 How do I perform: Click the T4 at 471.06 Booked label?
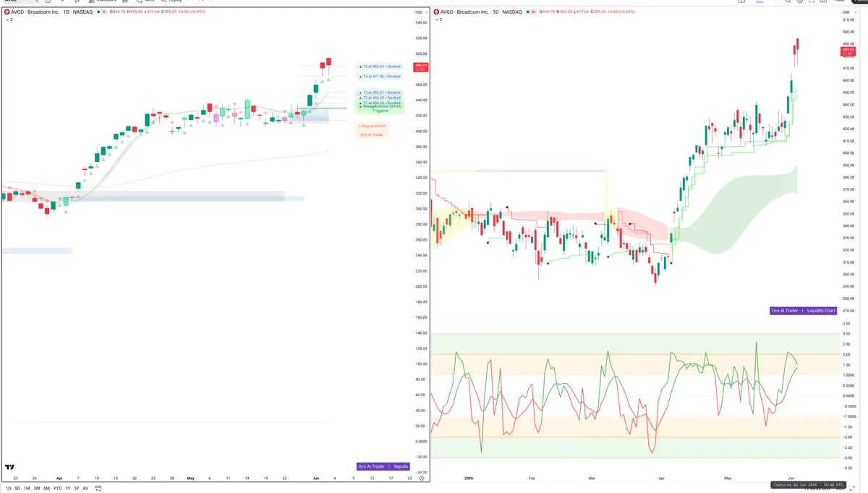379,76
